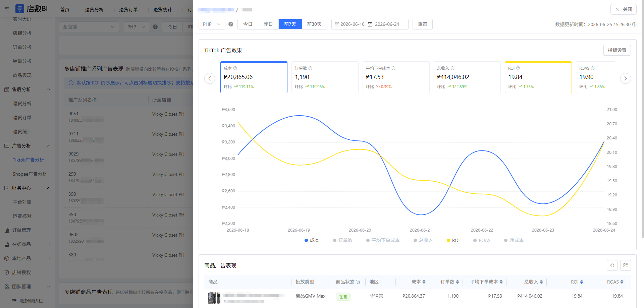Expand the 团队管理 sidebar group
The width and height of the screenshot is (644, 308).
[x=49, y=287]
